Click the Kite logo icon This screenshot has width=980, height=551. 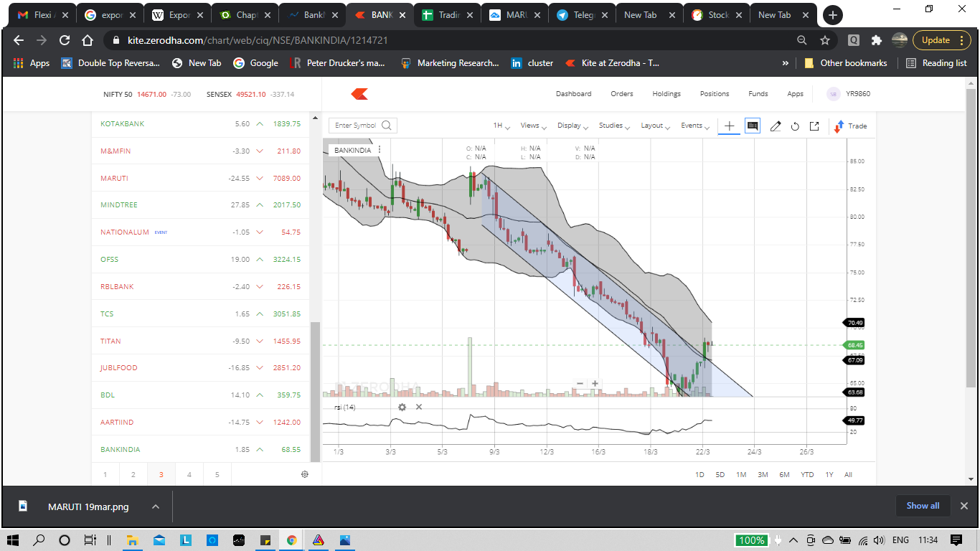[x=359, y=94]
